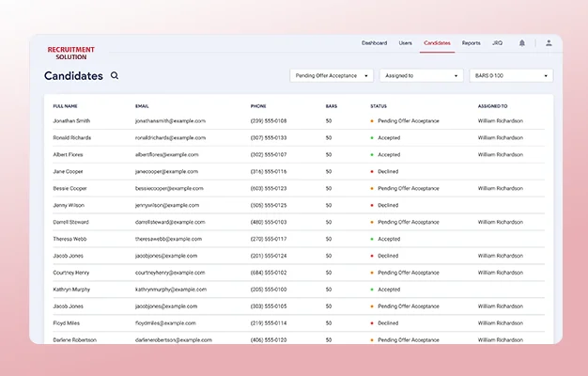
Task: Open the Assigned to filter dropdown
Action: (422, 76)
